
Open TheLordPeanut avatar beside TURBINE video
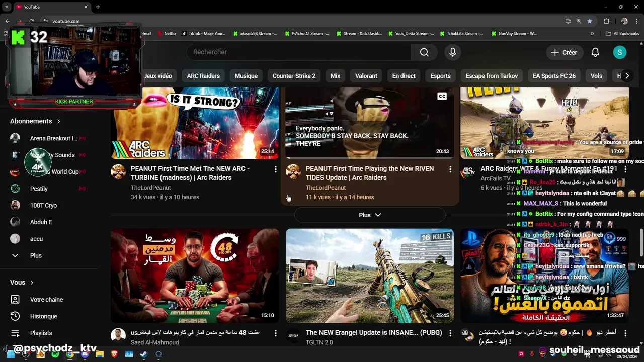click(118, 171)
